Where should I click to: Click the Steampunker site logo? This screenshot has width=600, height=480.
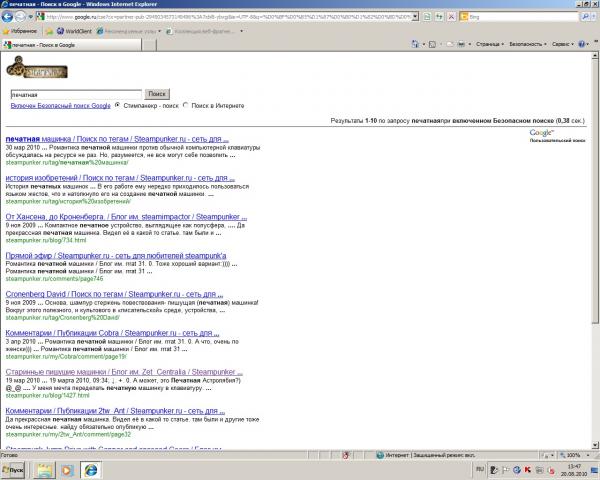click(37, 67)
